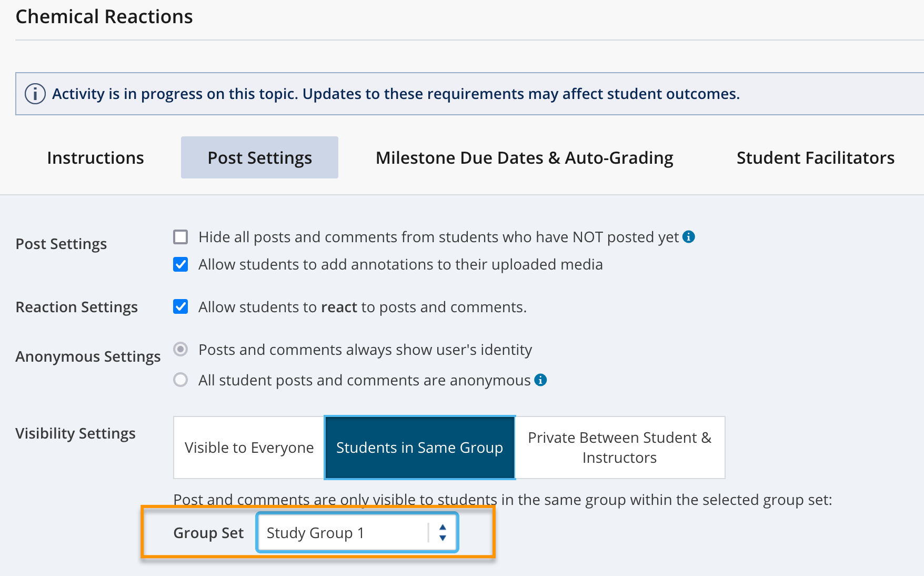Click the activity in progress warning text
The height and width of the screenshot is (576, 924).
pyautogui.click(x=396, y=94)
